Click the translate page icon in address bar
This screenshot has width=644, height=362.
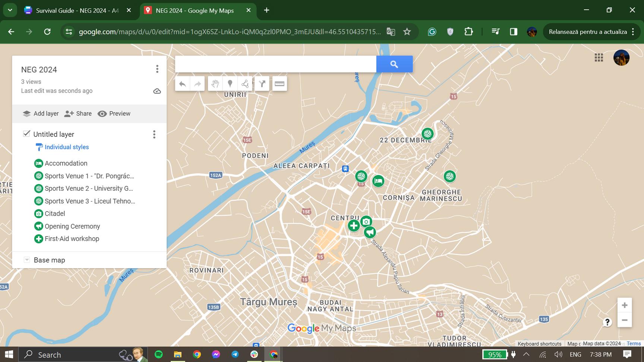point(391,32)
